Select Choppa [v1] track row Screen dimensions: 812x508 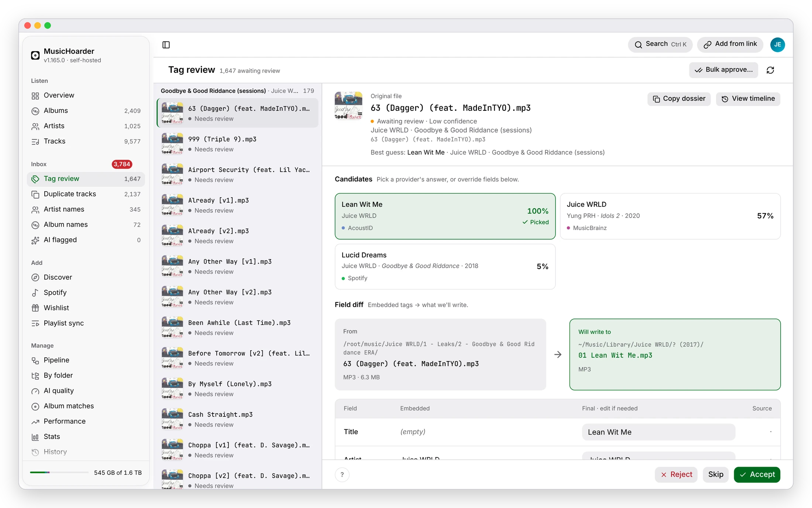[238, 450]
